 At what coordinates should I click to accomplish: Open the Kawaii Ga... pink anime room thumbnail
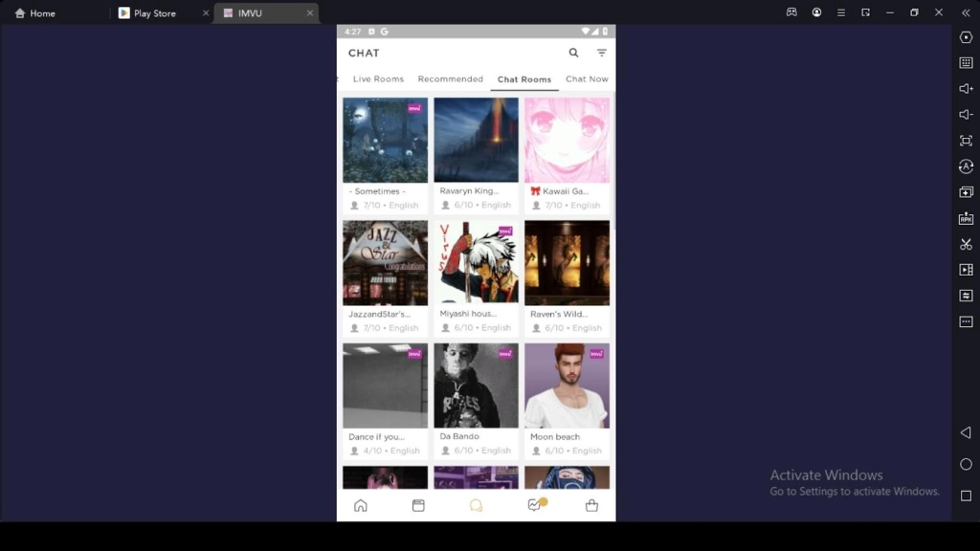coord(567,140)
